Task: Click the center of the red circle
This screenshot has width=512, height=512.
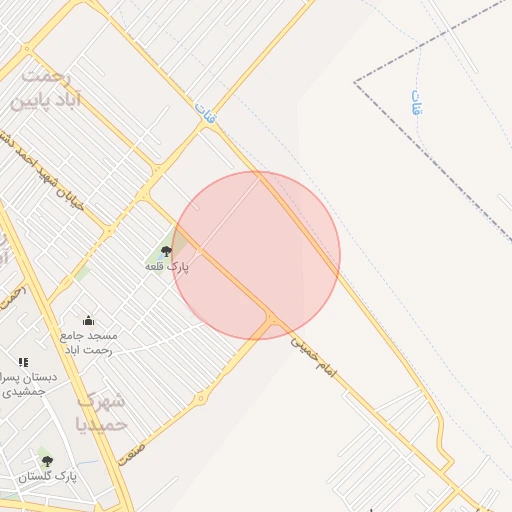Action: pyautogui.click(x=256, y=256)
